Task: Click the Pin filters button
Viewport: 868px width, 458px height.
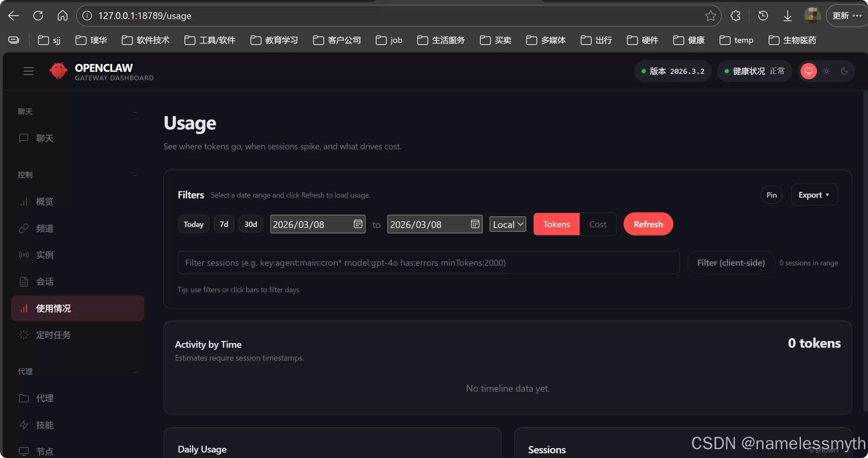Action: [771, 195]
